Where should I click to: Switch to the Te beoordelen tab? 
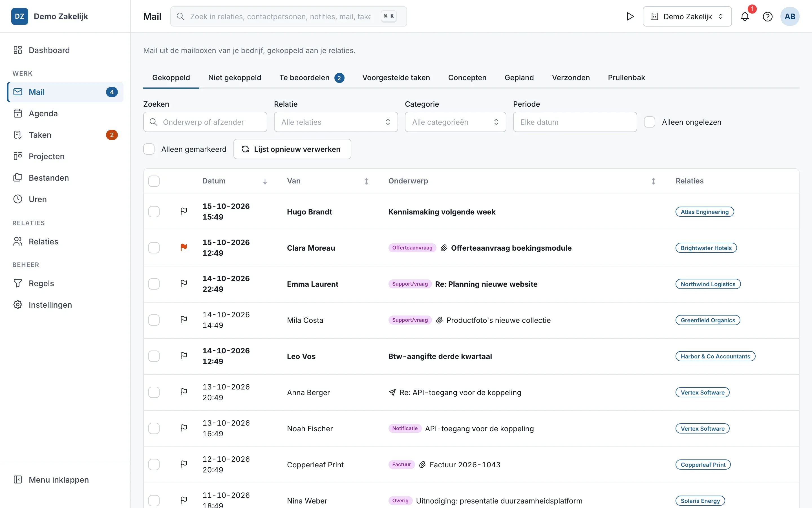pyautogui.click(x=312, y=78)
